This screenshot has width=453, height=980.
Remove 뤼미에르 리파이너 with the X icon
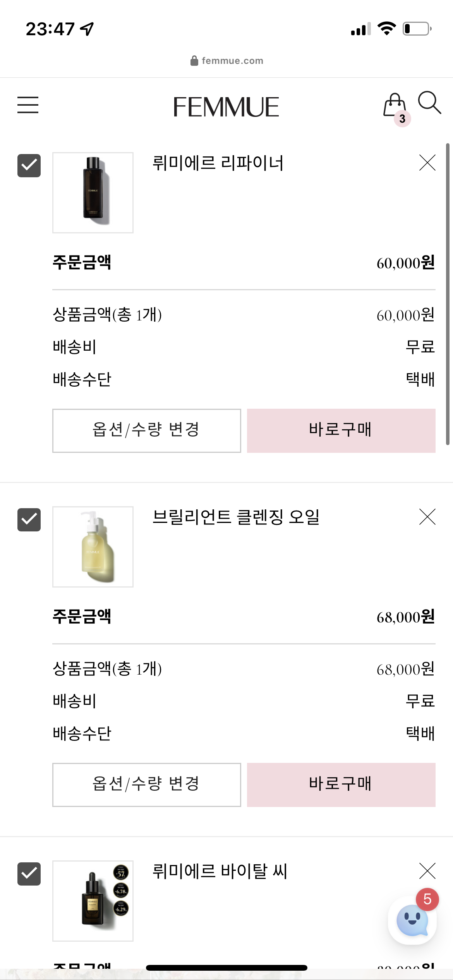(427, 163)
